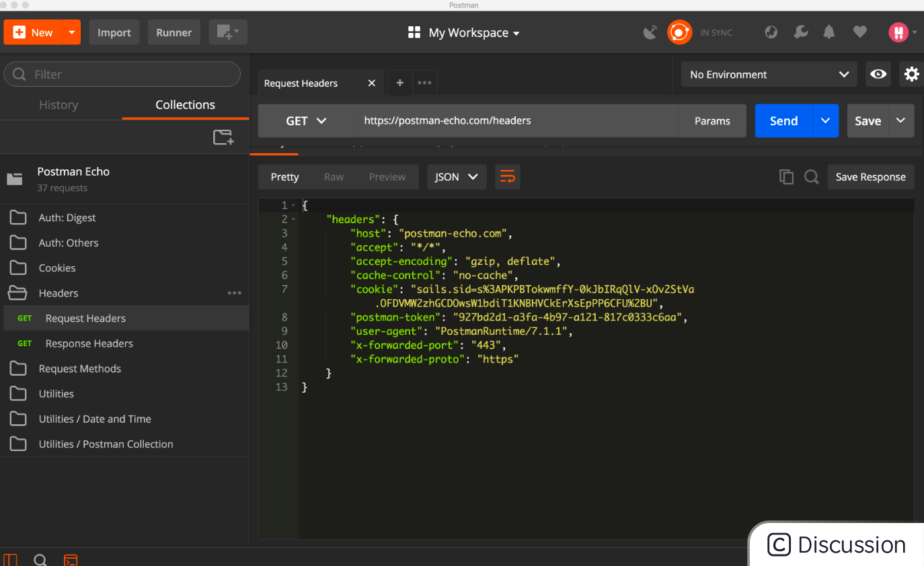Open the New button dropdown arrow

(71, 32)
